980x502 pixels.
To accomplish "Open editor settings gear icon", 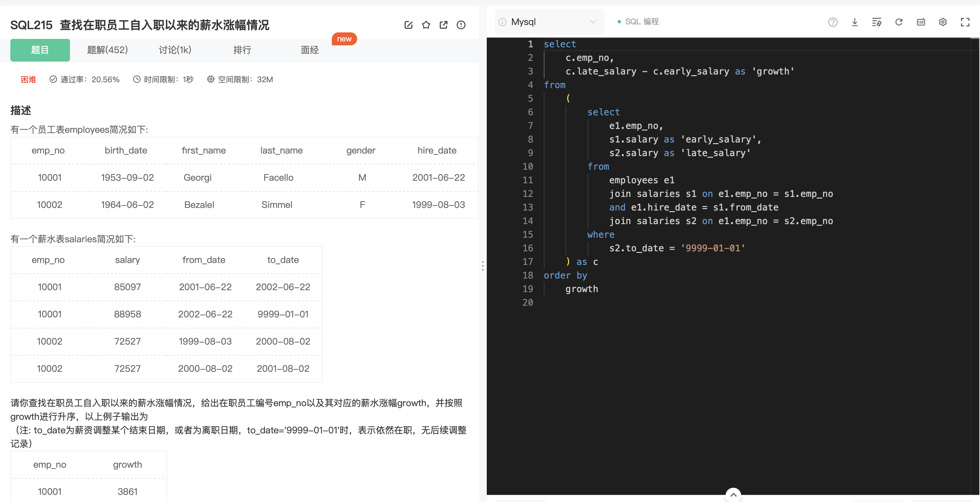I will [x=943, y=22].
